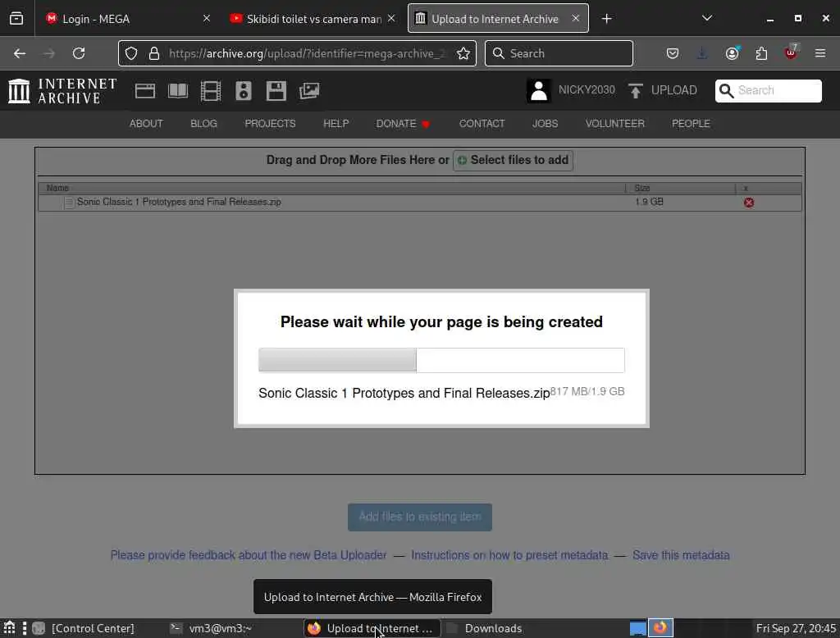840x638 pixels.
Task: Click the UPLOAD link in header
Action: coord(663,90)
